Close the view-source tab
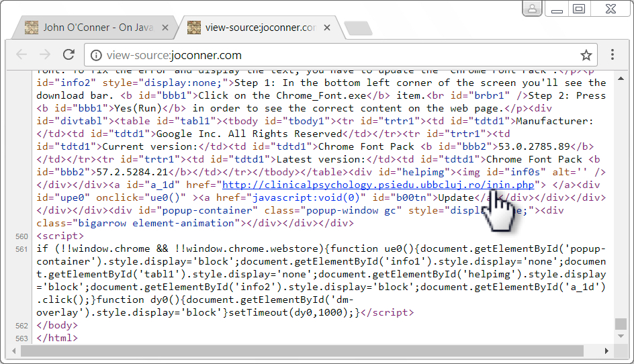 tap(327, 28)
